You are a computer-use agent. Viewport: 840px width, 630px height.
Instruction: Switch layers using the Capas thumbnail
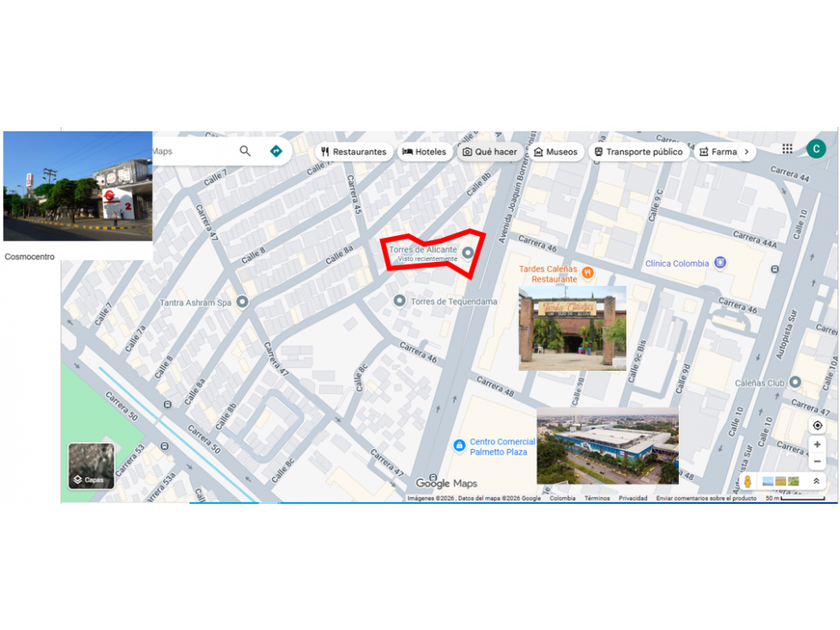pyautogui.click(x=91, y=466)
